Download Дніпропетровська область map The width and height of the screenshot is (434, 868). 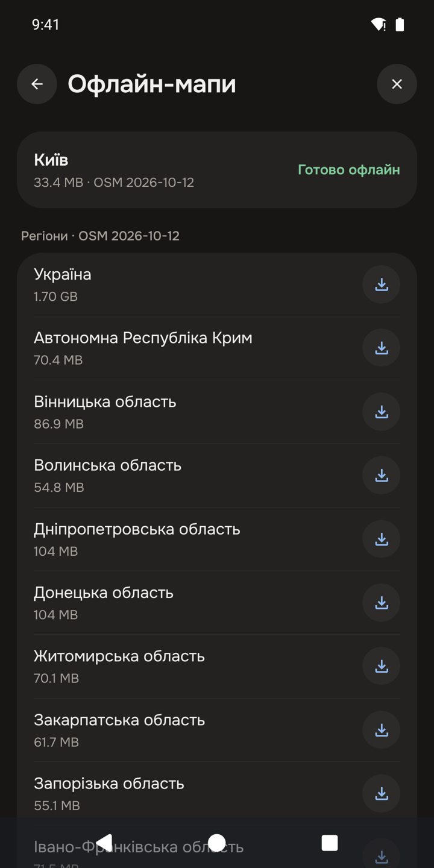pyautogui.click(x=382, y=539)
